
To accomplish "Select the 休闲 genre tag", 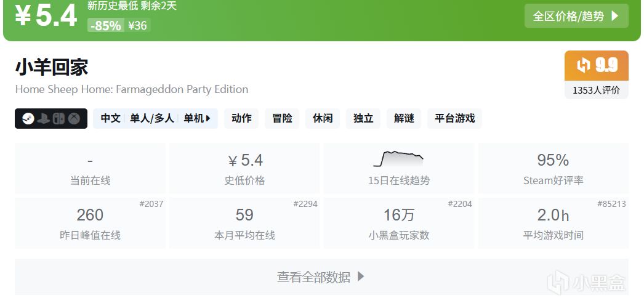I will tap(323, 119).
